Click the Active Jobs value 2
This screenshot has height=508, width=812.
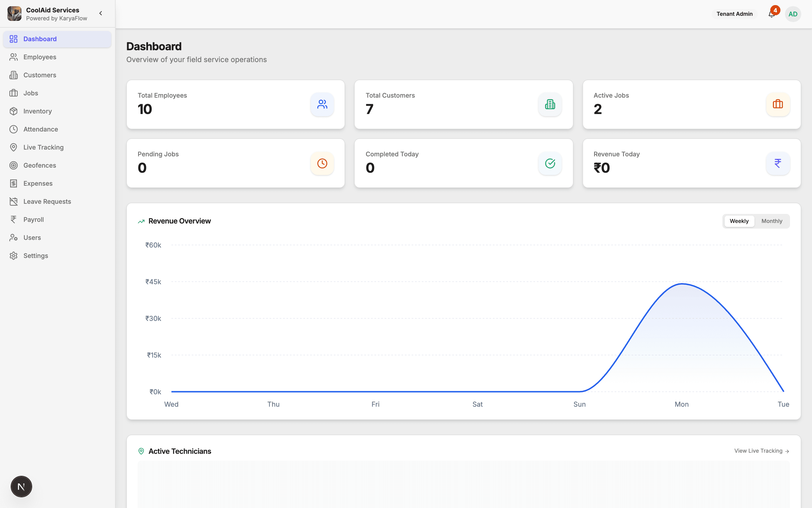click(598, 109)
